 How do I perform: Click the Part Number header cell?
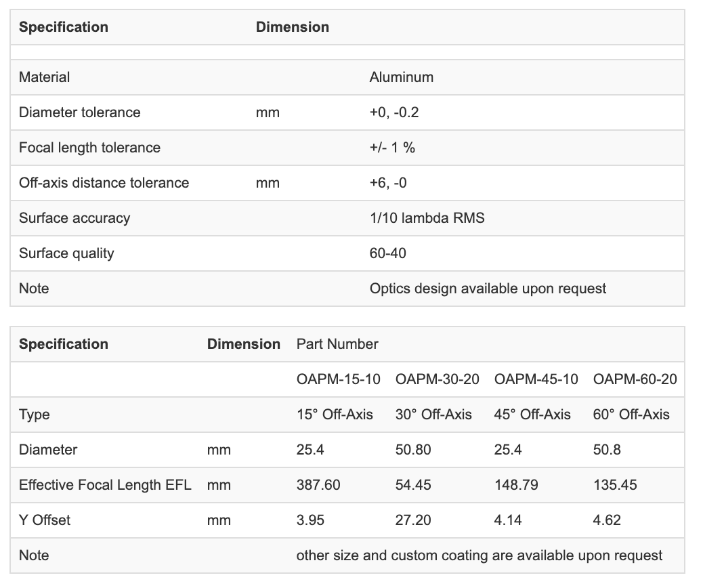[x=337, y=344]
